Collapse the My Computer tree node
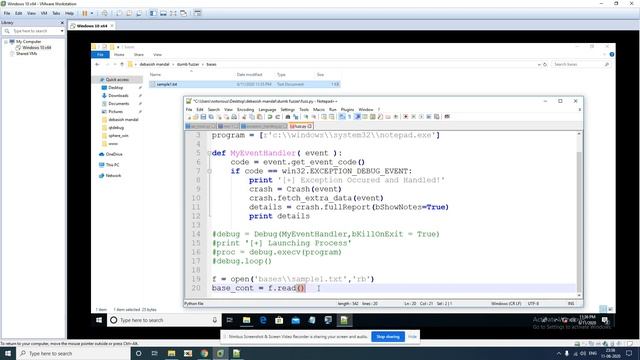The height and width of the screenshot is (360, 640). pyautogui.click(x=6, y=42)
